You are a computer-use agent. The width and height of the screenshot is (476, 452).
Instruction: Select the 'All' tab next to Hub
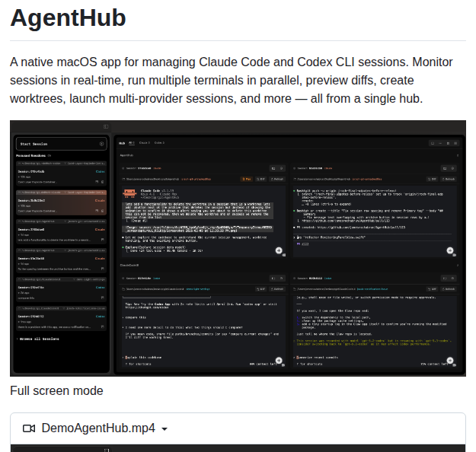[x=132, y=143]
